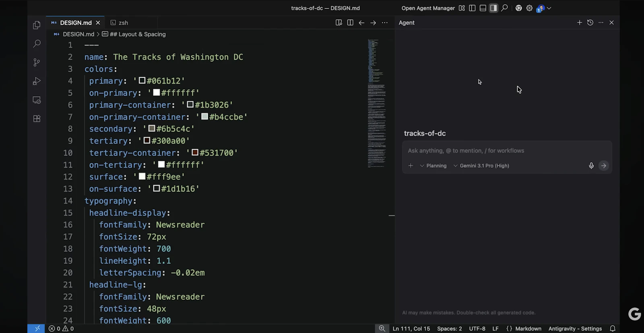Open Agent panel more options ellipsis

click(x=601, y=23)
